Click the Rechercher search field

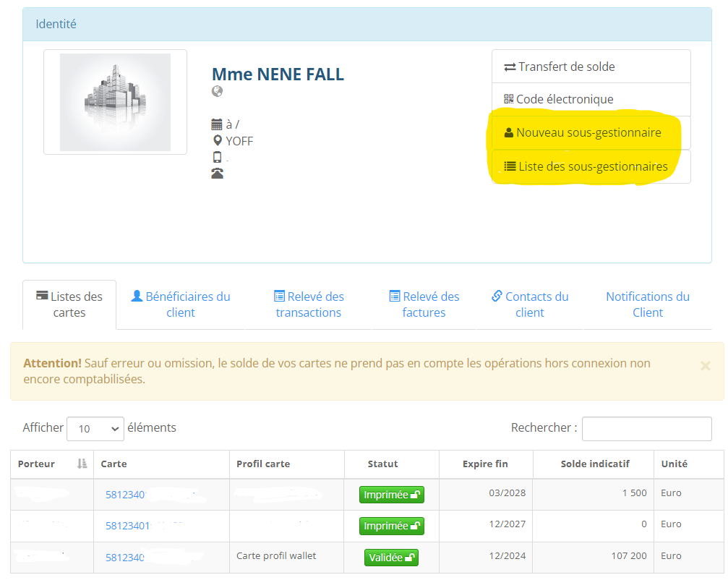(646, 429)
